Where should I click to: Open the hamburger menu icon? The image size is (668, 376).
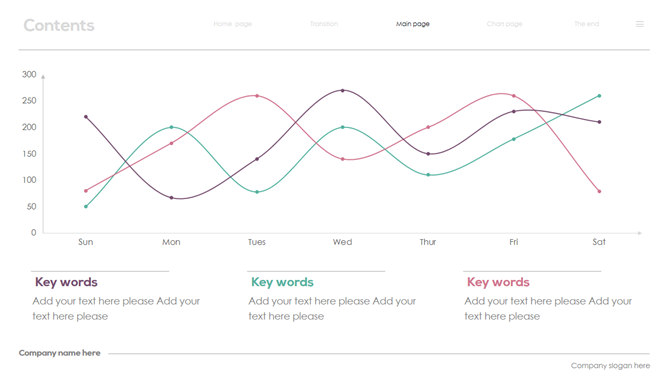(x=639, y=24)
